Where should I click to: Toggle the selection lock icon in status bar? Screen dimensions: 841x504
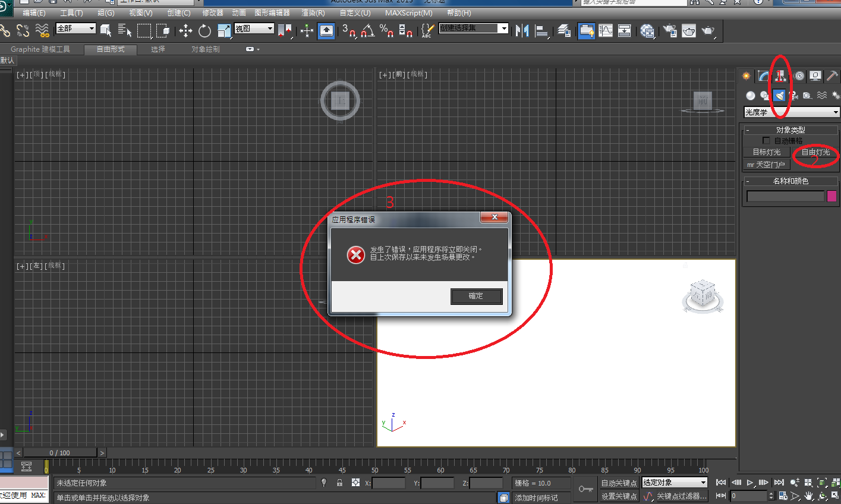tap(339, 483)
